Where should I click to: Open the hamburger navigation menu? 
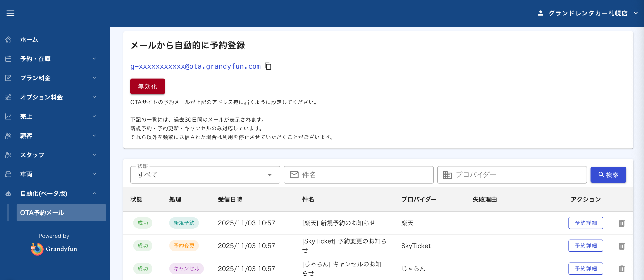click(10, 13)
